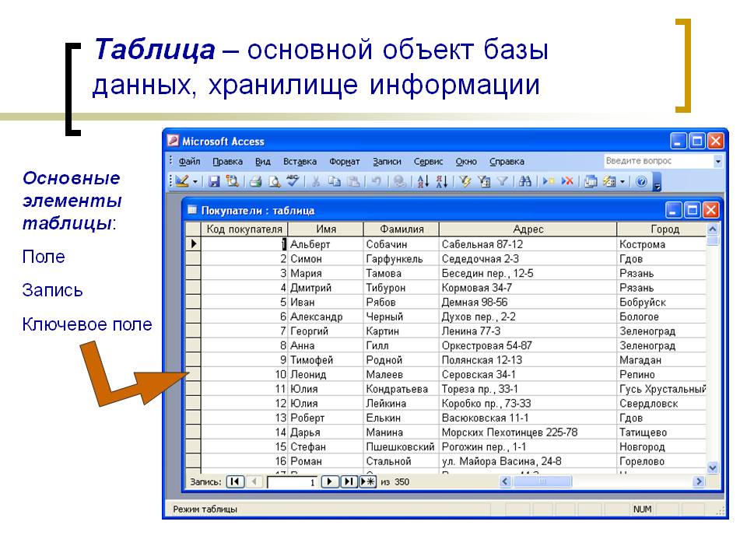
Task: Jump to the last record button
Action: tap(349, 481)
